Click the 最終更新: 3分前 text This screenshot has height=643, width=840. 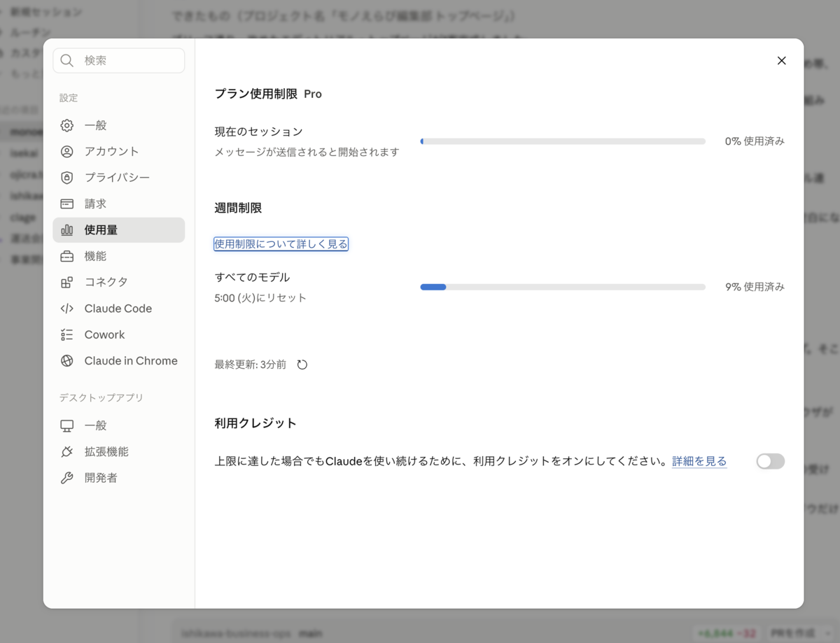pos(251,365)
